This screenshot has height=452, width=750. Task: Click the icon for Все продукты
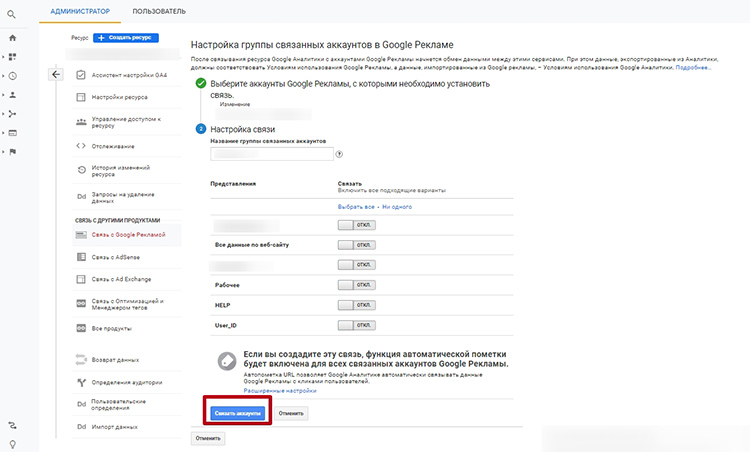coord(81,328)
